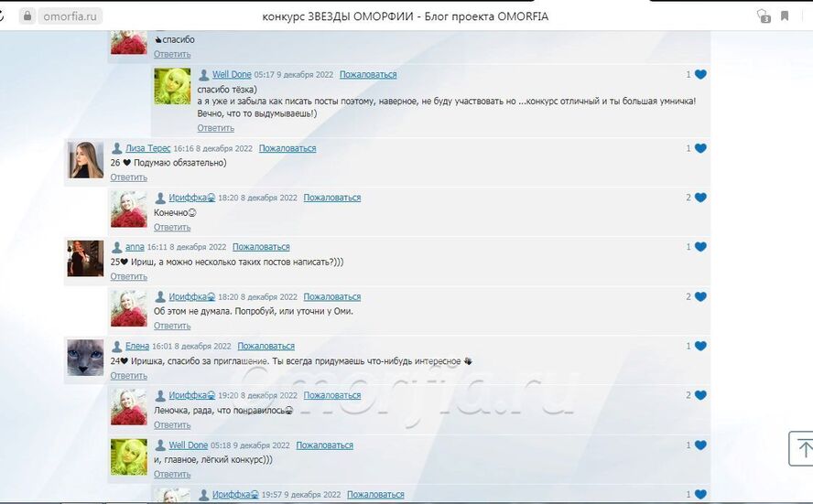This screenshot has width=813, height=504.
Task: Open the browser bookmark icon
Action: point(785,16)
